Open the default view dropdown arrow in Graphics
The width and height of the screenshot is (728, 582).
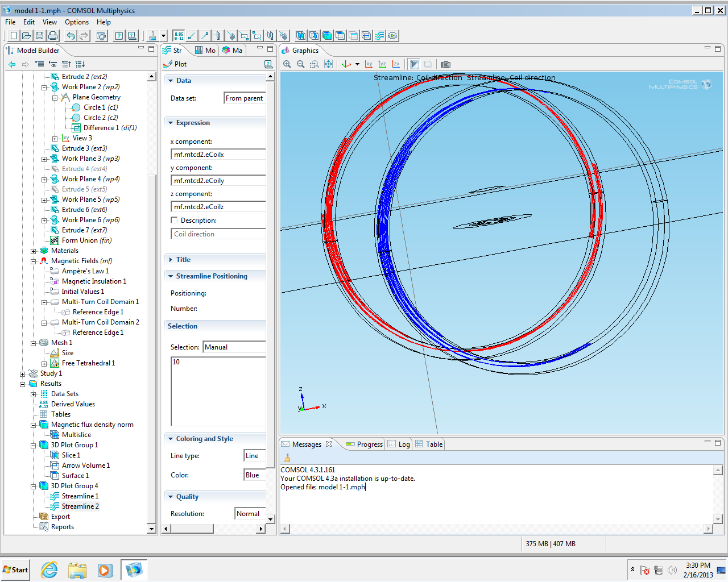[357, 64]
